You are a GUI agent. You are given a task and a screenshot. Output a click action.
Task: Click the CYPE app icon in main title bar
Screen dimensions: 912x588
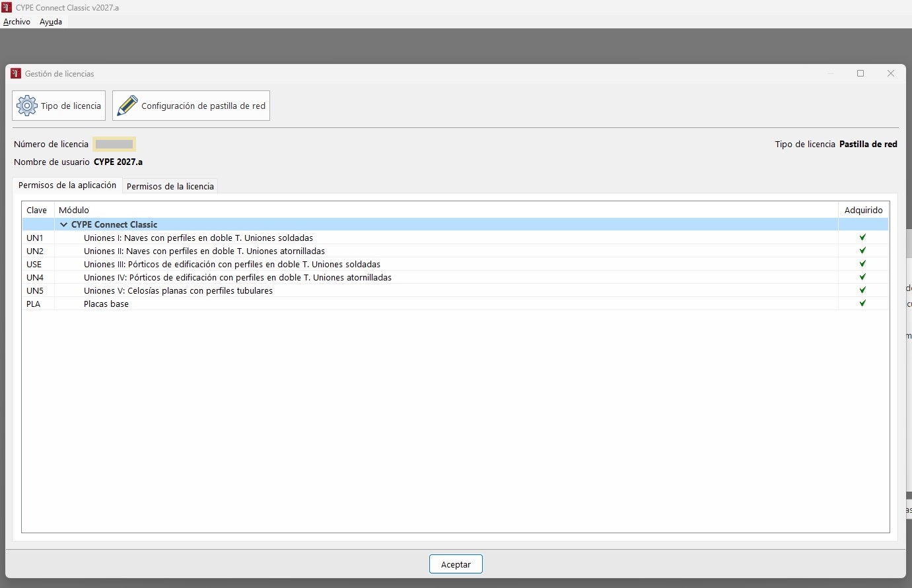click(7, 7)
